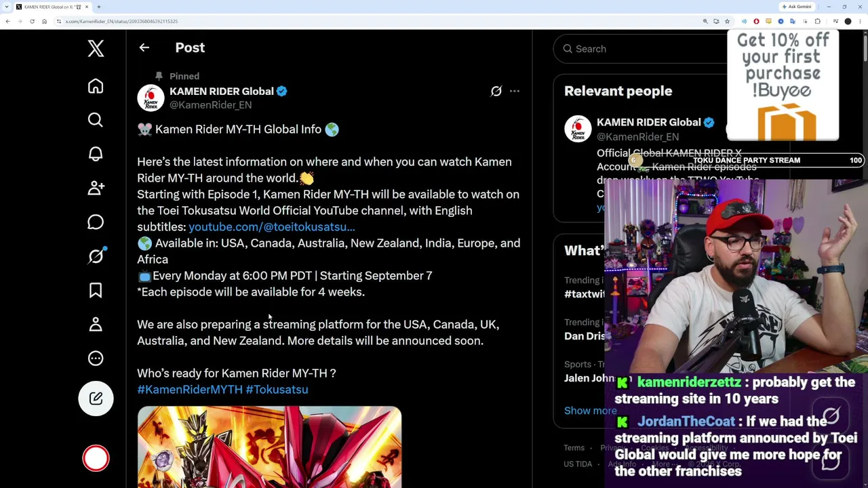Click the Grok explain icon on the post

(x=496, y=91)
